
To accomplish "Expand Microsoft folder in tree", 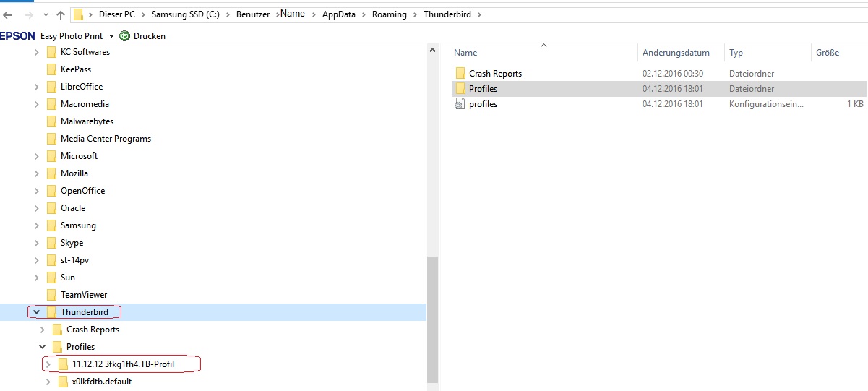I will click(x=37, y=156).
